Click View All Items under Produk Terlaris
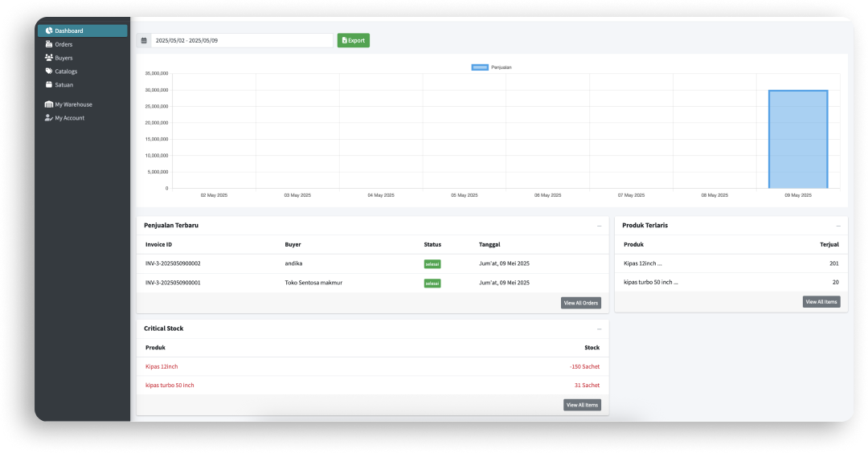This screenshot has width=868, height=453. click(x=821, y=302)
